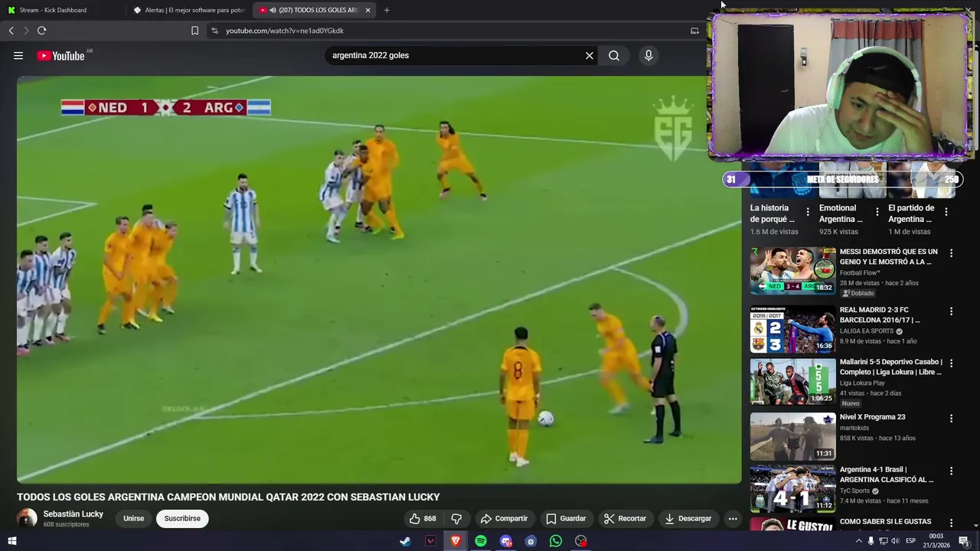
Task: Click the video player area
Action: (x=379, y=279)
